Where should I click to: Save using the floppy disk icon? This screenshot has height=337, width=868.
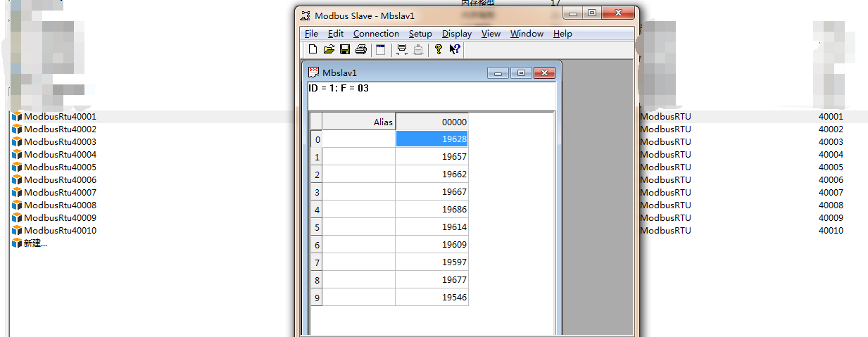click(345, 49)
